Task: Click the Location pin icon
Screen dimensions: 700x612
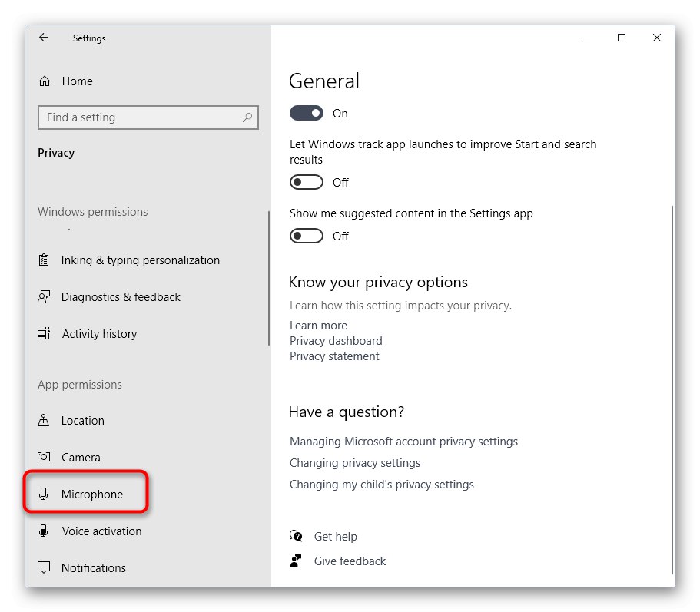Action: pos(45,421)
